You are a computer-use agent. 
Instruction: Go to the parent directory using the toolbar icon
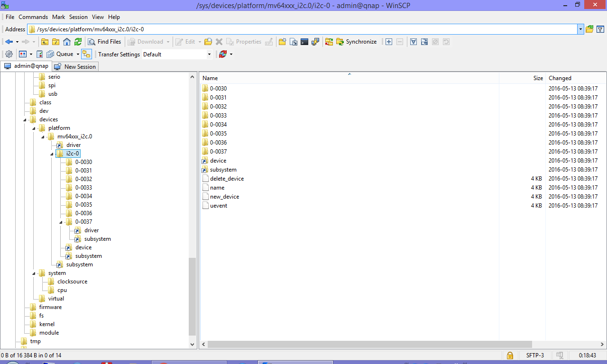pos(45,42)
